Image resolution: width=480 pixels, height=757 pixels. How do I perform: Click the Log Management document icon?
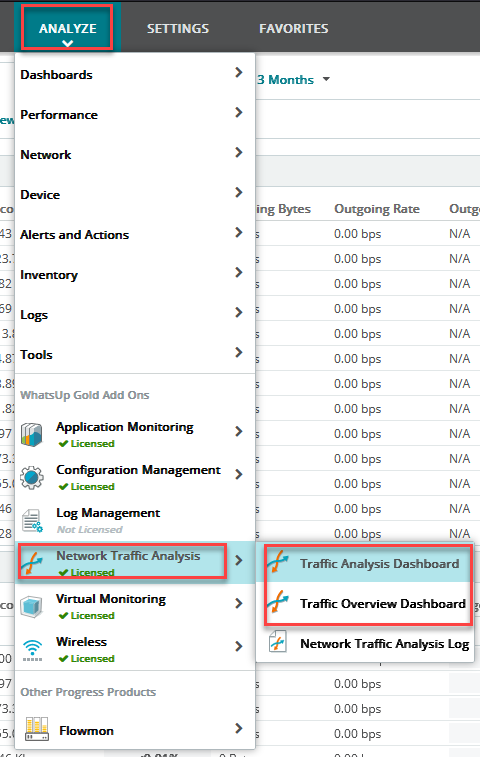coord(32,520)
